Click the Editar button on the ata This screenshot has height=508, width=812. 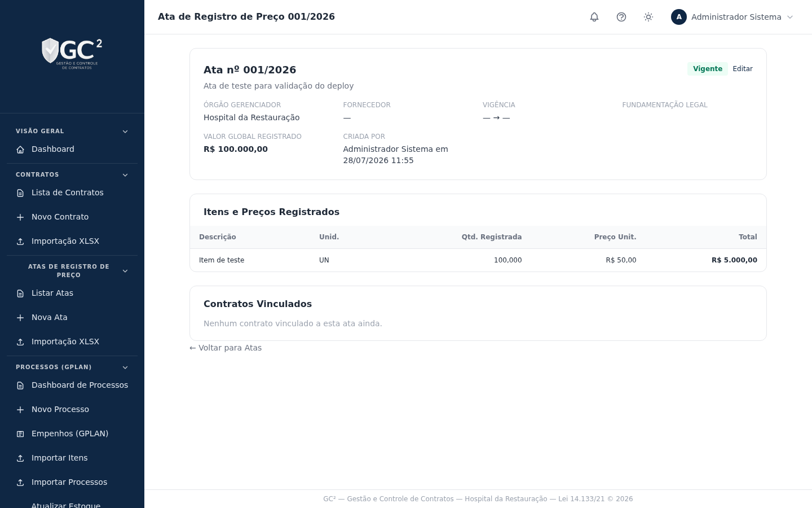click(x=743, y=69)
